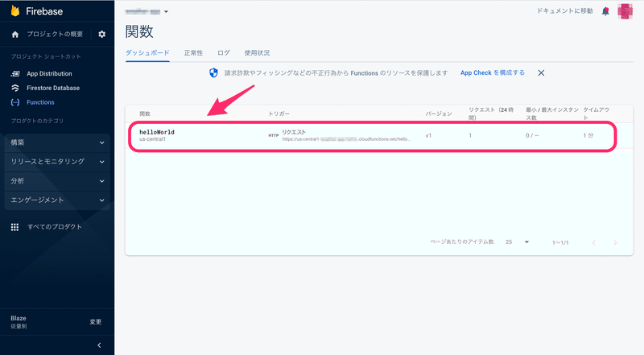Expand the エンゲージメント category

pyautogui.click(x=57, y=200)
